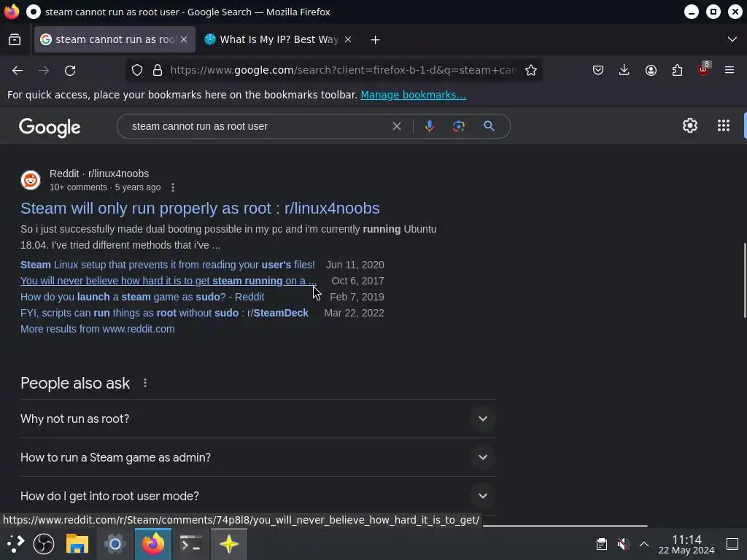Open the KDE application launcher
This screenshot has width=747, height=560.
pos(15,544)
